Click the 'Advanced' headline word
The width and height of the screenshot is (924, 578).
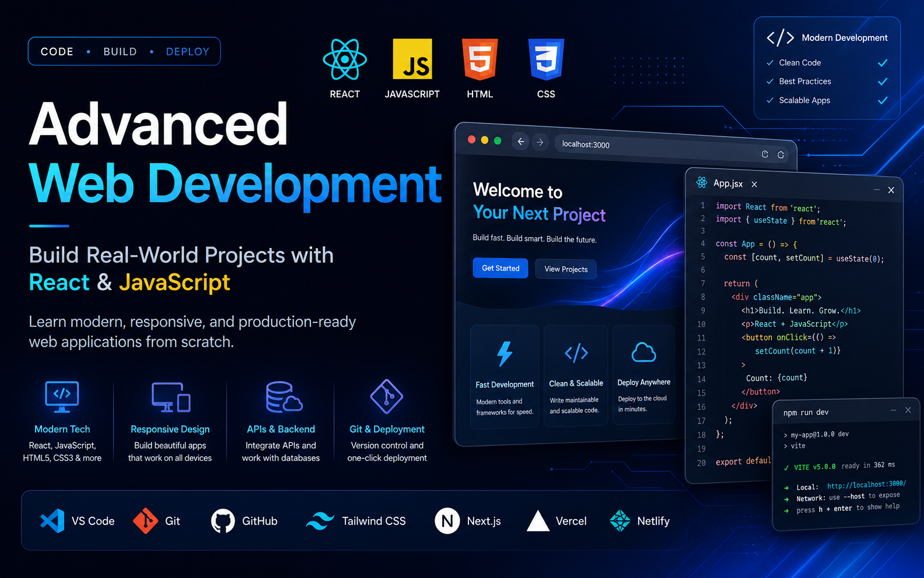(x=158, y=124)
